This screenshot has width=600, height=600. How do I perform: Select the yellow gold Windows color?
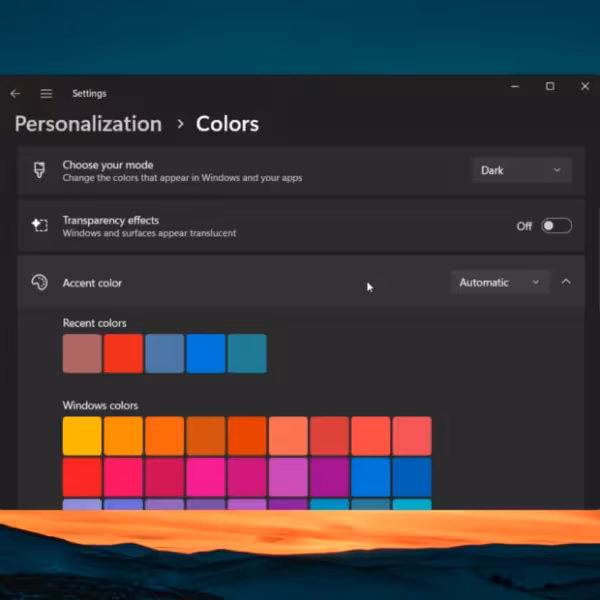click(x=82, y=436)
